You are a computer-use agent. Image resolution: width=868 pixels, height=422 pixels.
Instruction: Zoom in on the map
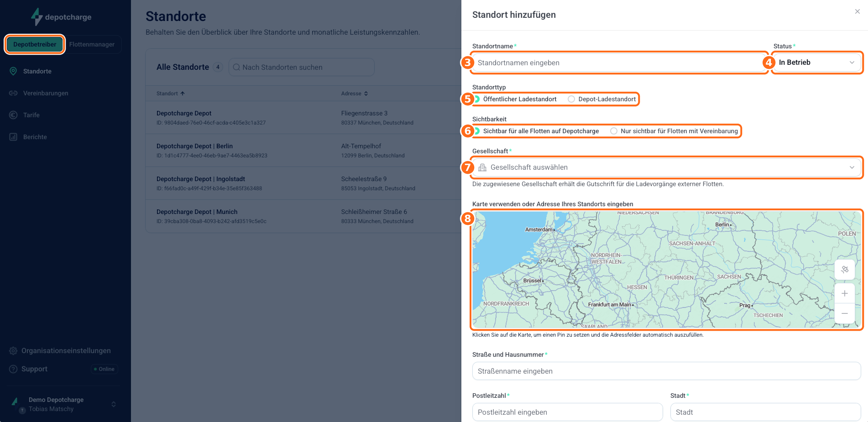point(845,293)
